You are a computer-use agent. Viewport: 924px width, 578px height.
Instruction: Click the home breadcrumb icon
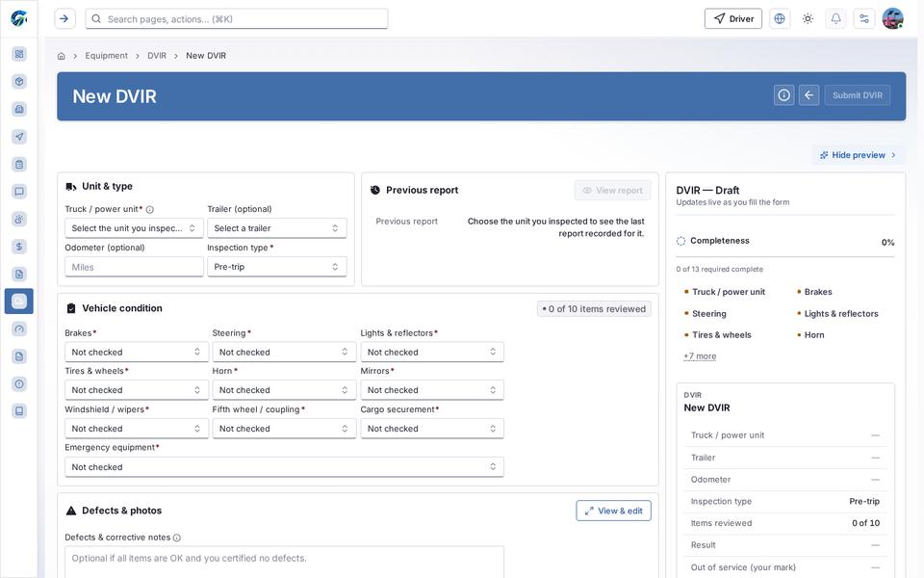pyautogui.click(x=62, y=56)
